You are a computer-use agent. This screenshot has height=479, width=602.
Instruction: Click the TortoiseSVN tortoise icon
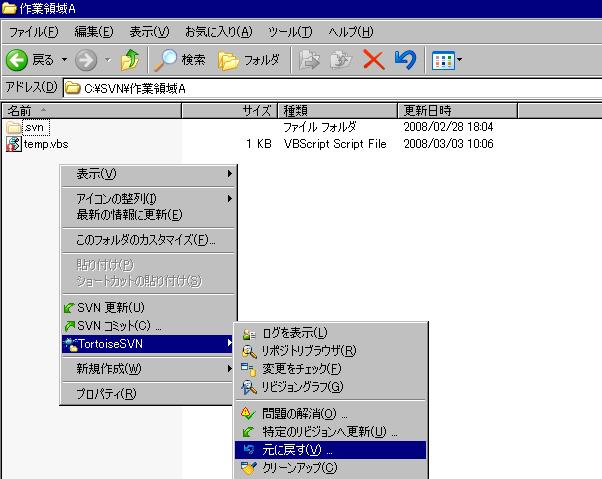coord(71,344)
